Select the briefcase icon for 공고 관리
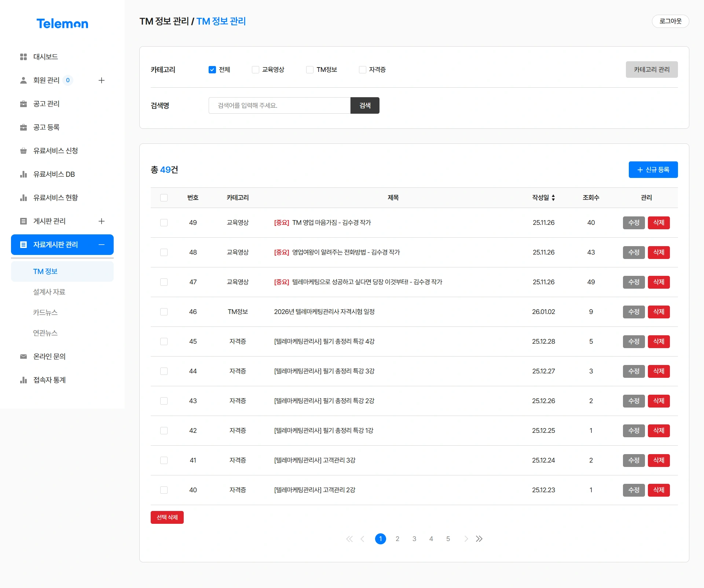 tap(23, 104)
